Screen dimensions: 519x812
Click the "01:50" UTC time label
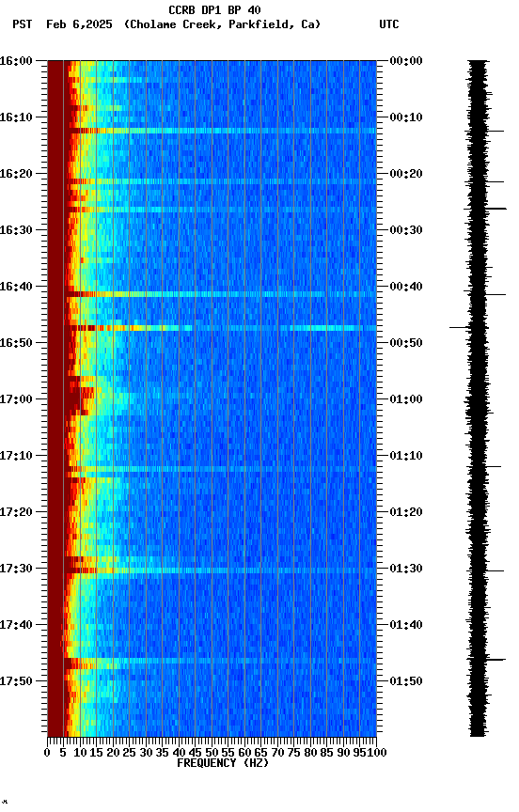[406, 681]
